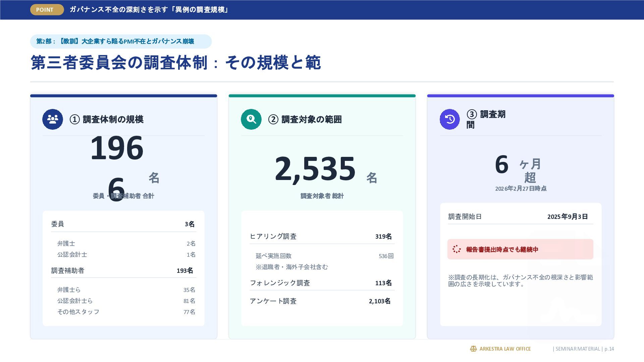The height and width of the screenshot is (362, 644).
Task: Click the caption 2026年2月27日時点
Action: pyautogui.click(x=521, y=189)
